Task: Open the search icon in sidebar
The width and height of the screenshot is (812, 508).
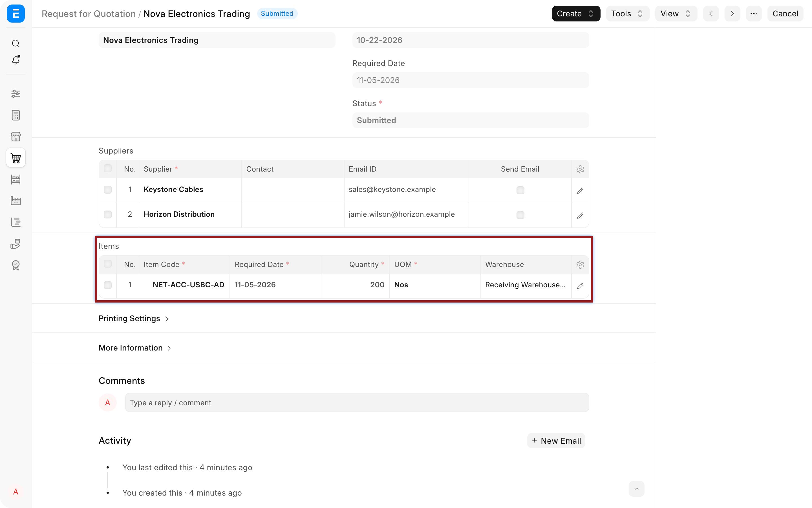Action: click(16, 43)
